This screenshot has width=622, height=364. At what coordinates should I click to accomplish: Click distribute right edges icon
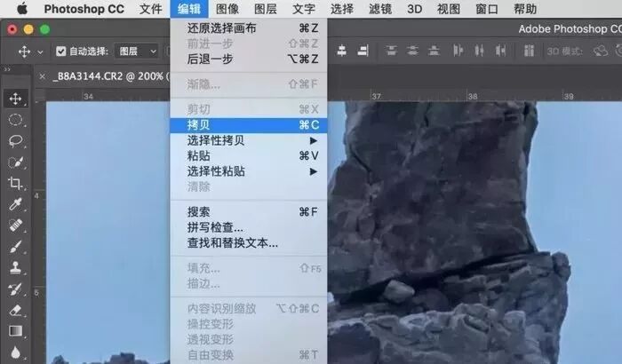pyautogui.click(x=500, y=51)
